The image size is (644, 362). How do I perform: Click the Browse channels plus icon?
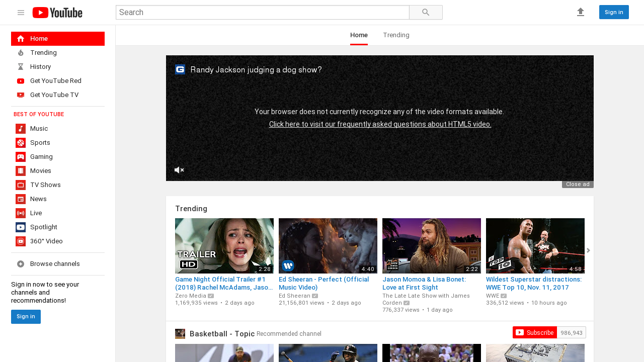tap(21, 264)
